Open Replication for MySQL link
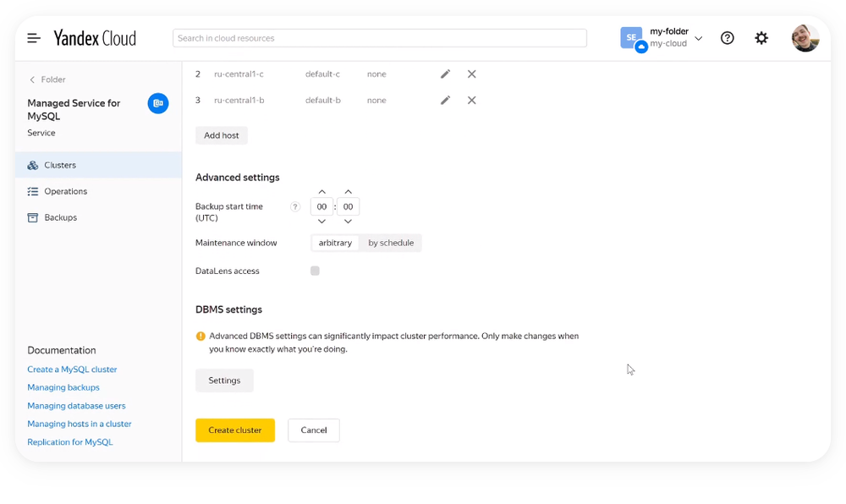 click(70, 442)
